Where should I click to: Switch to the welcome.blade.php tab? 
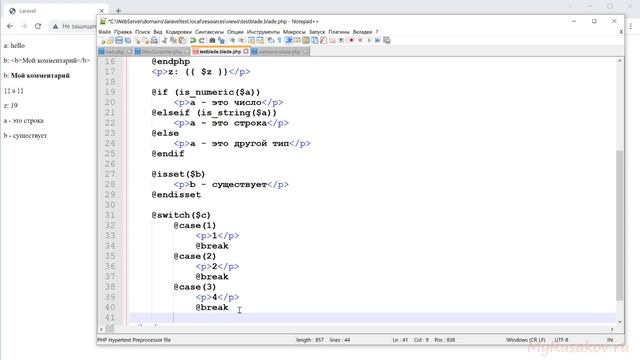coord(280,52)
